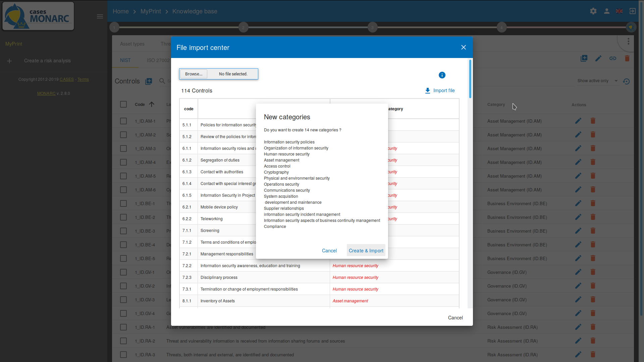
Task: Click the Cancel button in new categories dialog
Action: click(x=329, y=251)
